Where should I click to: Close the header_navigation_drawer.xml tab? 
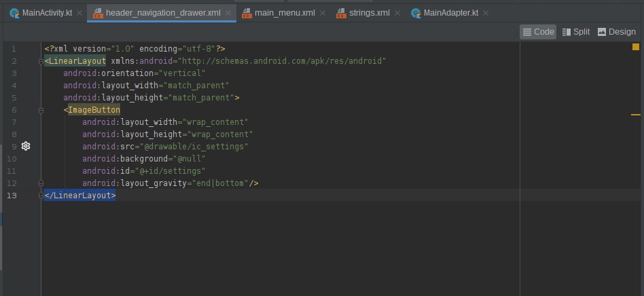pyautogui.click(x=228, y=13)
